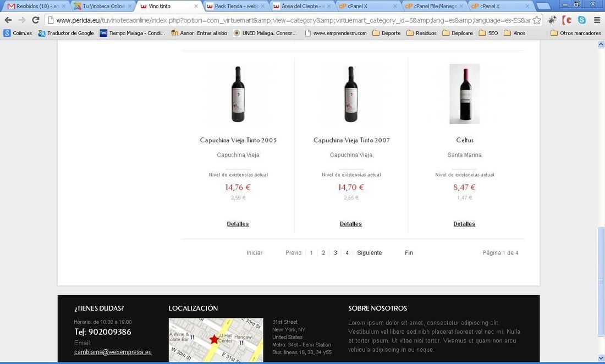Open the Santa Marina manufacturer link
Viewport: 605px width, 364px height.
(465, 155)
